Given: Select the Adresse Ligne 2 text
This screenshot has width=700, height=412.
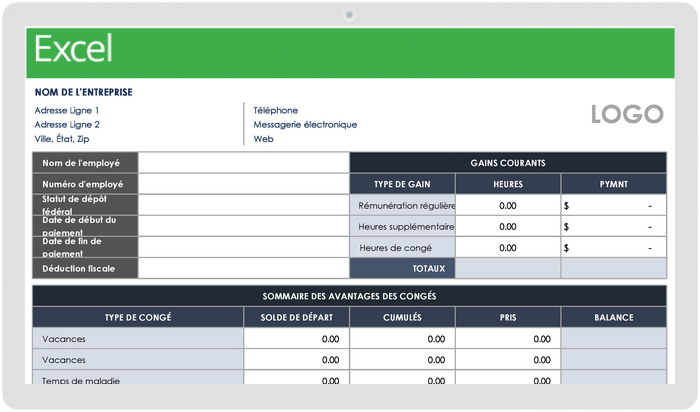Looking at the screenshot, I should [x=67, y=125].
